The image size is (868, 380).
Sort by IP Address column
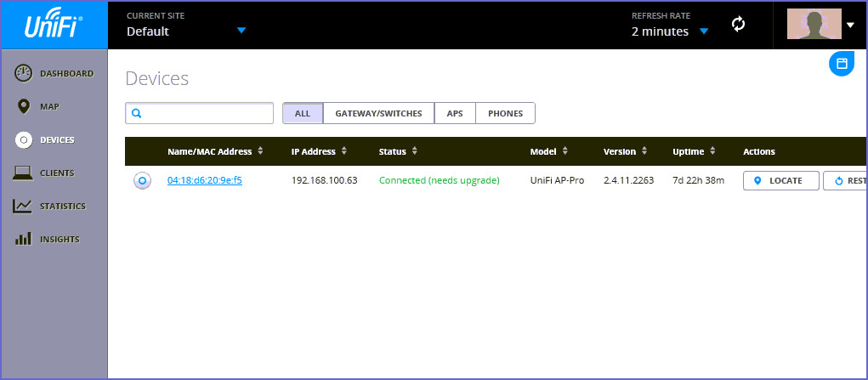click(x=319, y=151)
